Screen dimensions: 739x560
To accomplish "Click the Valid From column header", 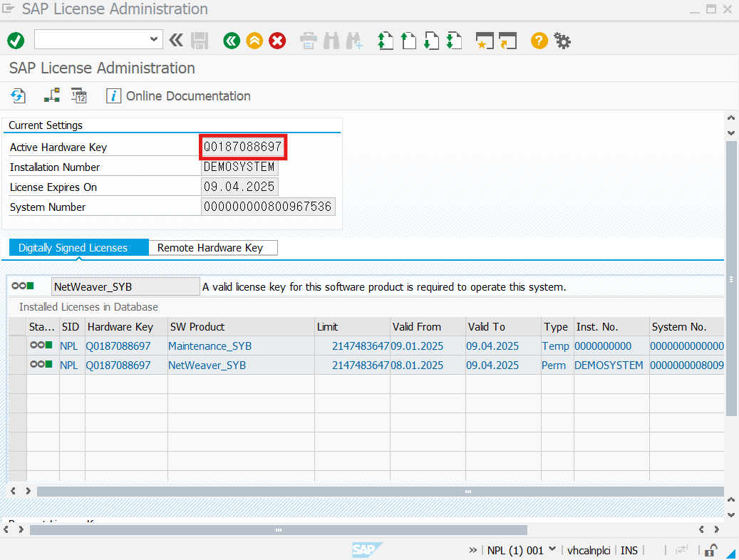I will [x=428, y=326].
